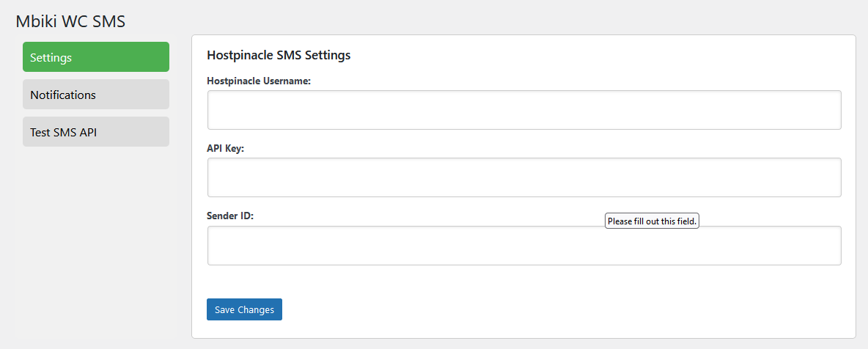
Task: Click the Hostpinacle Username label
Action: (x=259, y=81)
